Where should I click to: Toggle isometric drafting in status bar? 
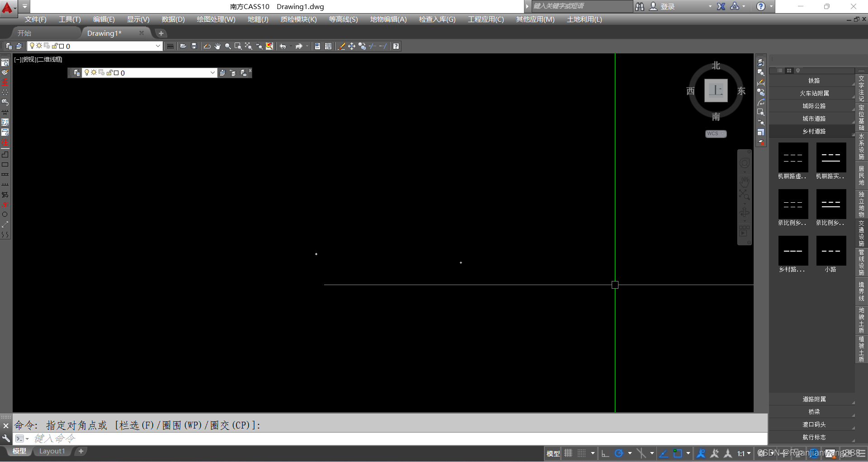(641, 453)
